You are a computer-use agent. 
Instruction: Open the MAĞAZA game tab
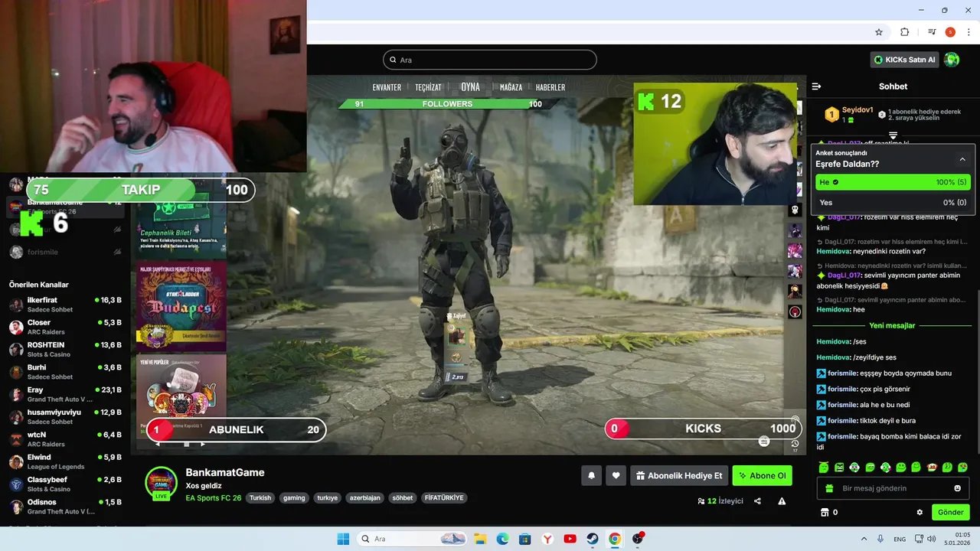pos(511,87)
